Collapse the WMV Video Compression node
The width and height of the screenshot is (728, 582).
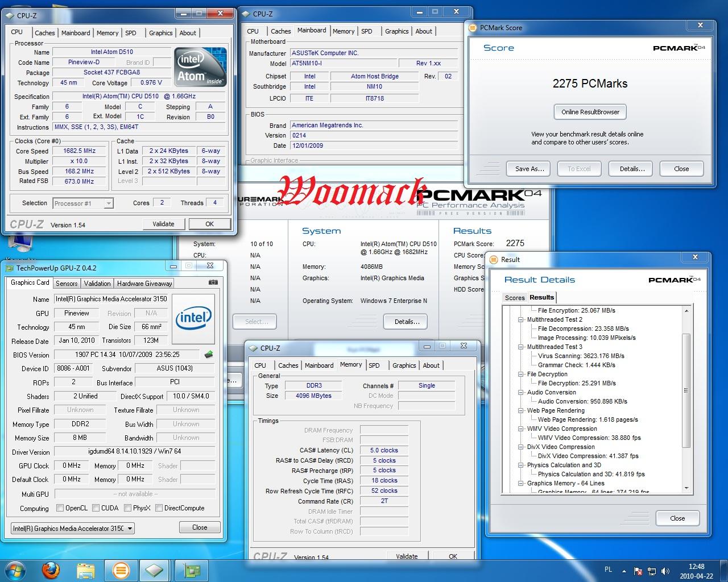point(521,429)
